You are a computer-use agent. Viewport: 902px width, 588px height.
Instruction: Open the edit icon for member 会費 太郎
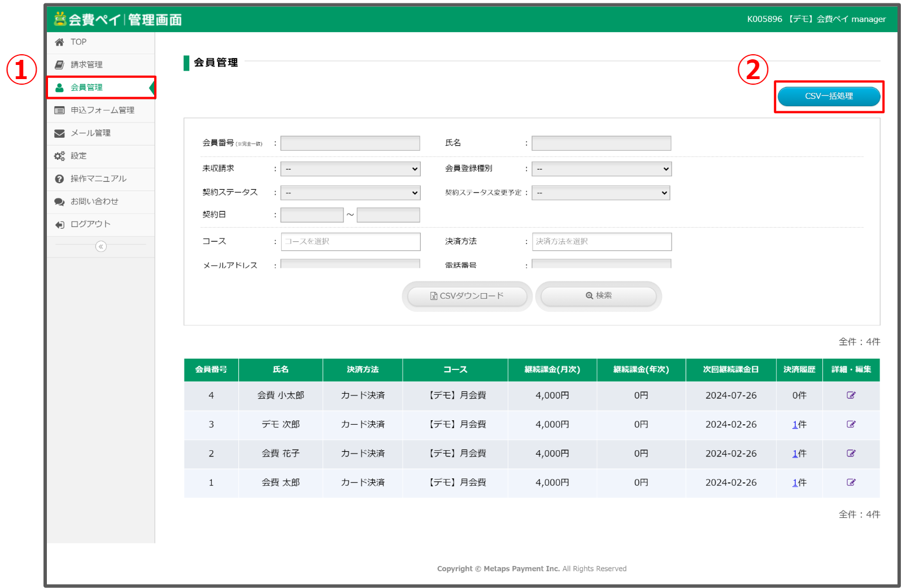851,482
